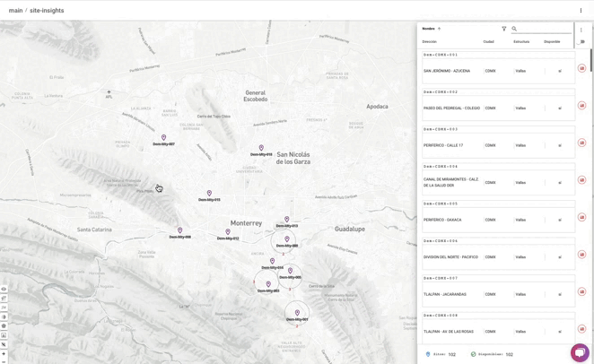This screenshot has height=364, width=594.
Task: Click the Dem-Mty-007 map pin
Action: point(163,137)
